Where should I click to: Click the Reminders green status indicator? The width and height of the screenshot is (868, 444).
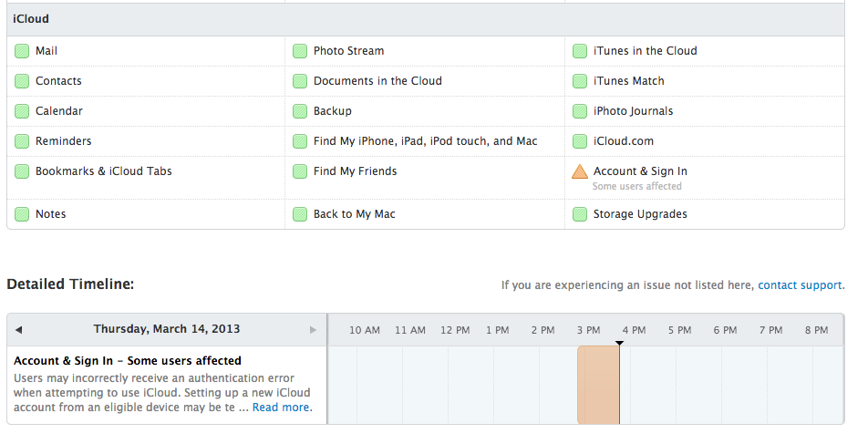tap(22, 141)
